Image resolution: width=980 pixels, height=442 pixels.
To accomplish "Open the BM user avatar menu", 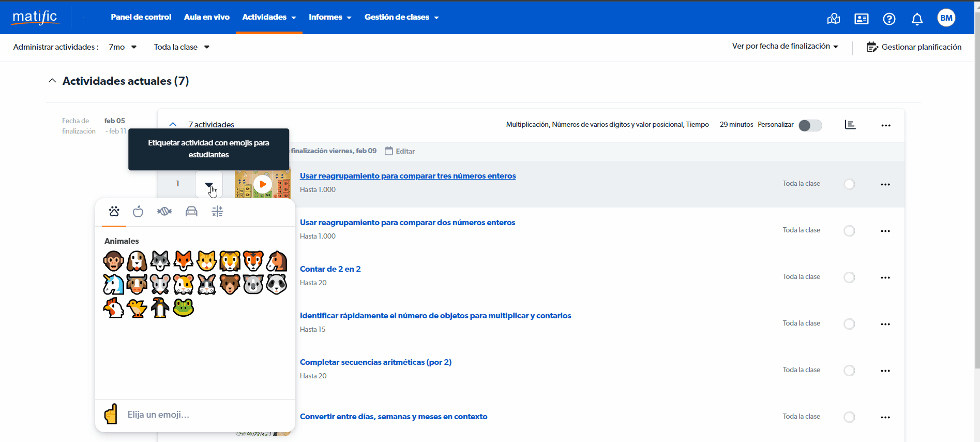I will pos(946,18).
